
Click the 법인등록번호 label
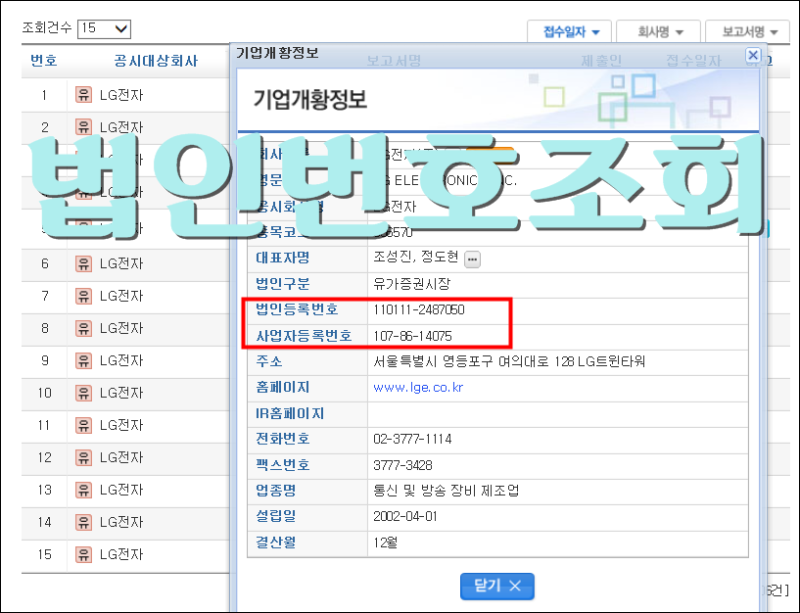pos(297,309)
